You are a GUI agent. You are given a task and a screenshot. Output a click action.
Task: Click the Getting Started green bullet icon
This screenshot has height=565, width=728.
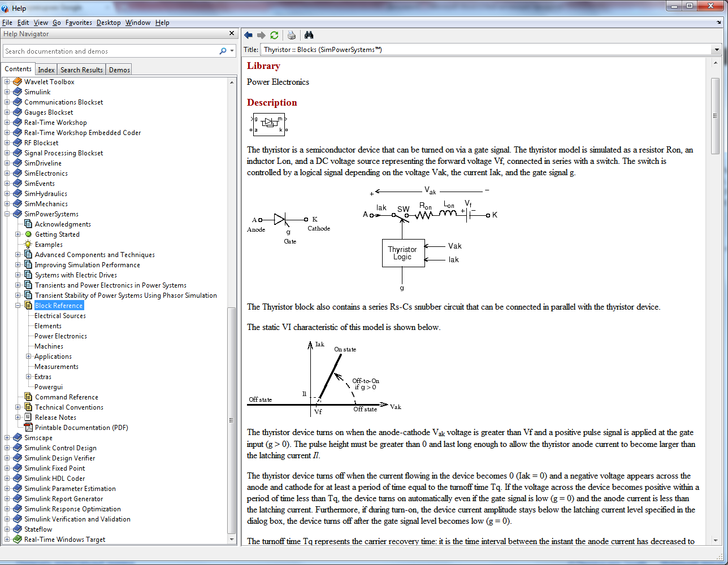tap(29, 234)
